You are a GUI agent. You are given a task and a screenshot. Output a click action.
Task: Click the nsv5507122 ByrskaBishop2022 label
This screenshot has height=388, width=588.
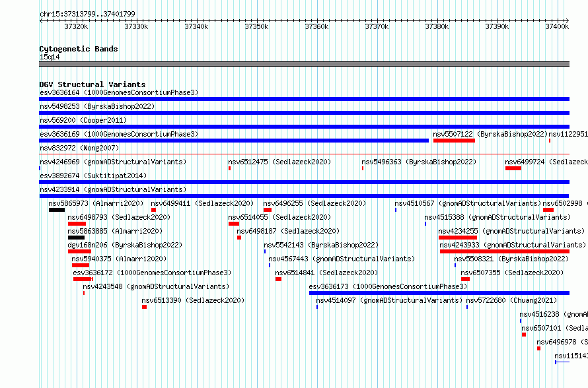point(490,134)
